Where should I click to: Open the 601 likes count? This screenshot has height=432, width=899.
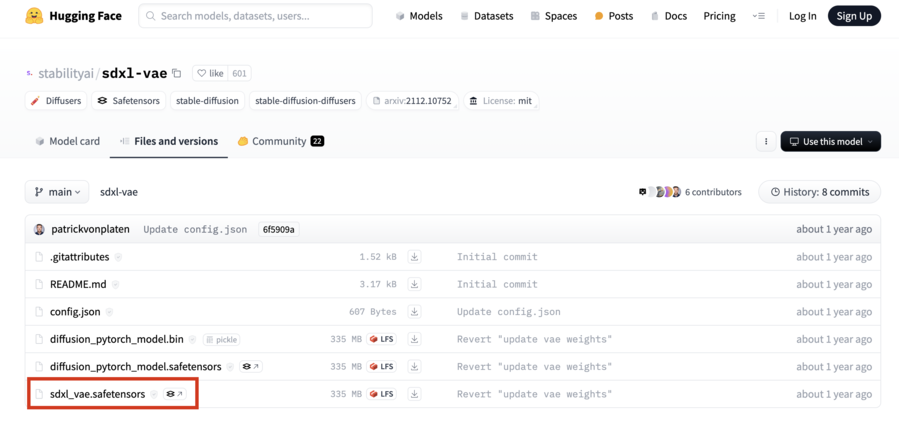(x=239, y=73)
